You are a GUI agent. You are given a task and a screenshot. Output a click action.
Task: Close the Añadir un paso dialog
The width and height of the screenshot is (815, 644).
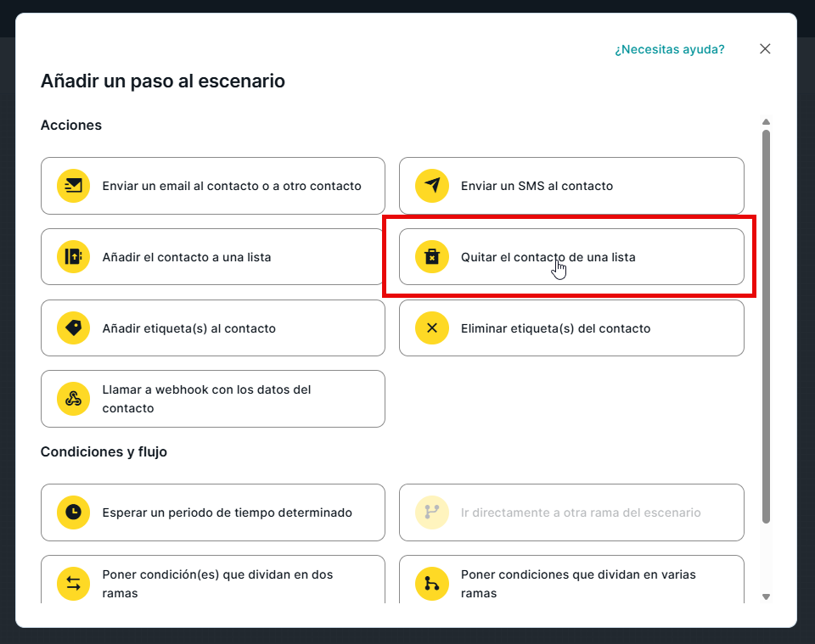765,49
